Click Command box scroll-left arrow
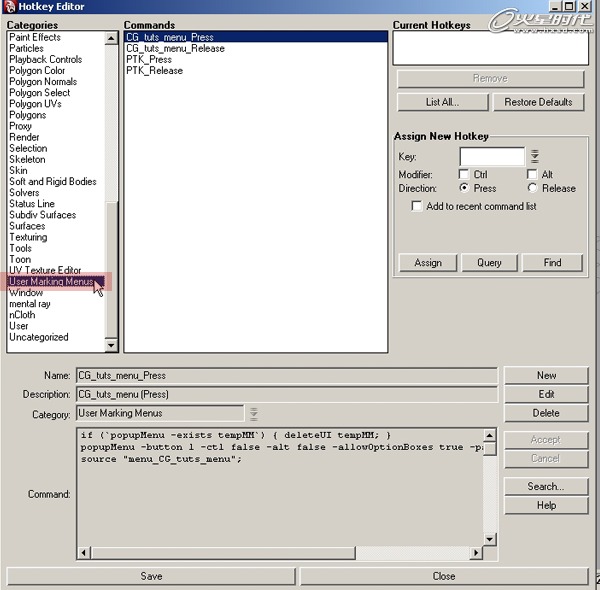This screenshot has width=600, height=590. point(84,553)
